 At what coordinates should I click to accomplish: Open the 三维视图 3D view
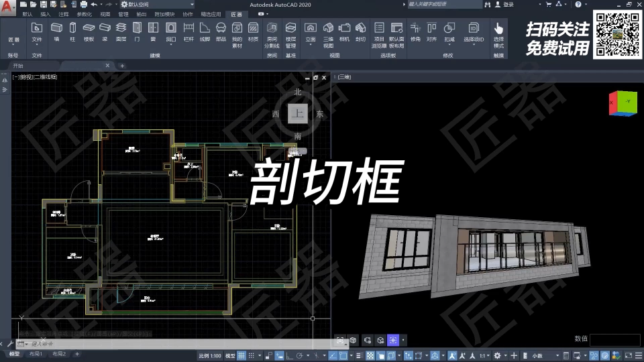(x=328, y=35)
